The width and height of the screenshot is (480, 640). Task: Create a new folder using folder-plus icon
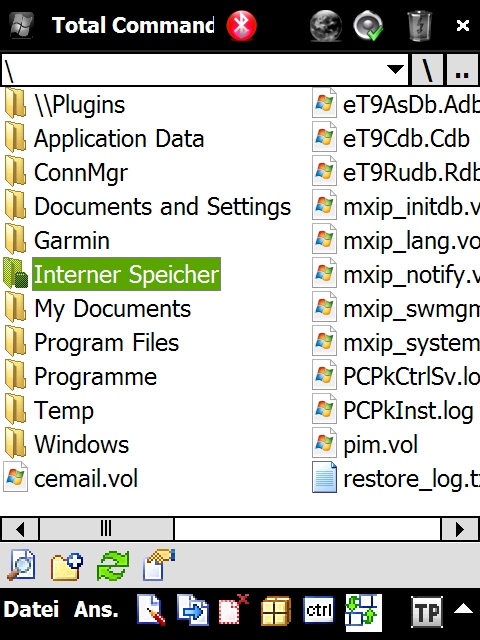67,566
